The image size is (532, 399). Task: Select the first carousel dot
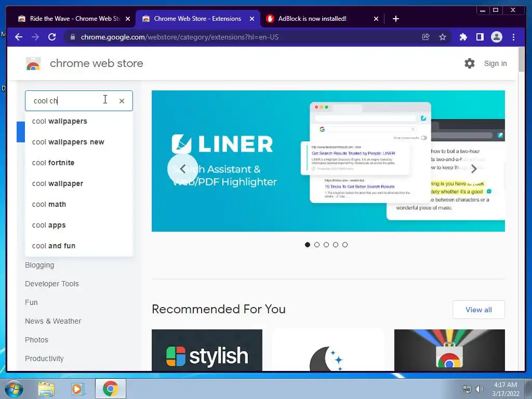308,245
